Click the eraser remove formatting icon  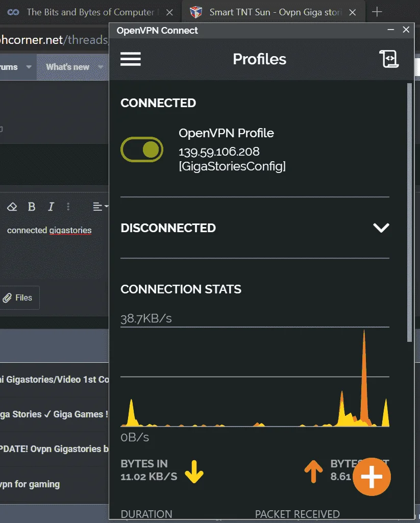[x=12, y=207]
